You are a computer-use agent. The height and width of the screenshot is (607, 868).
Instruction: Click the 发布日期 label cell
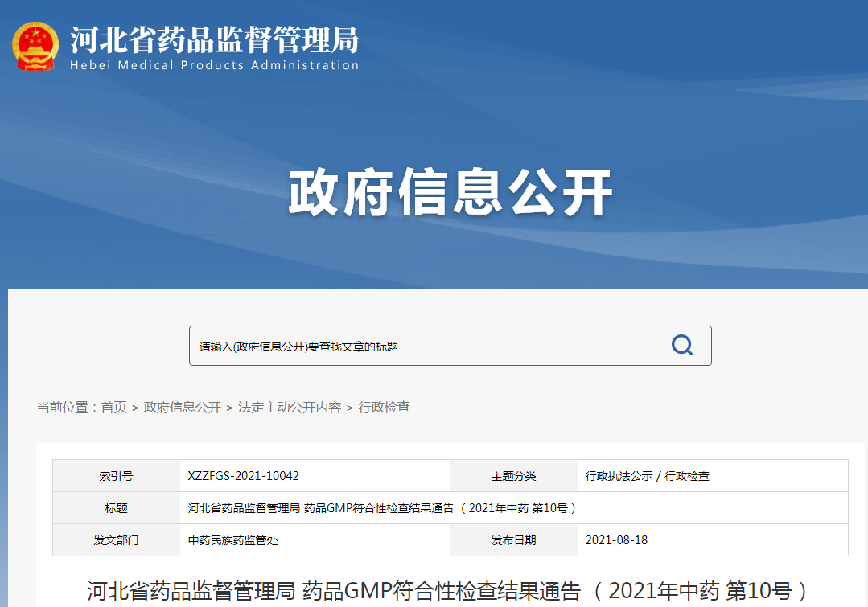tap(514, 540)
